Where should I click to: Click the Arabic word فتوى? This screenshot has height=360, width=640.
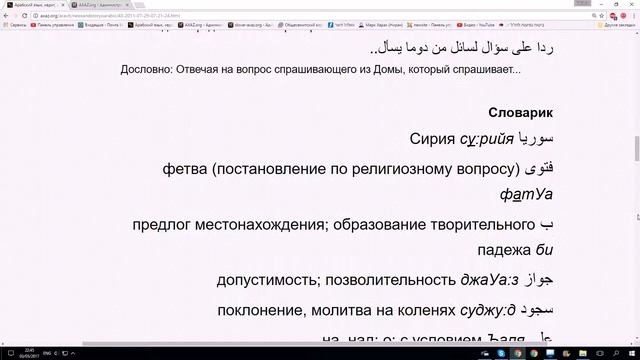(539, 169)
